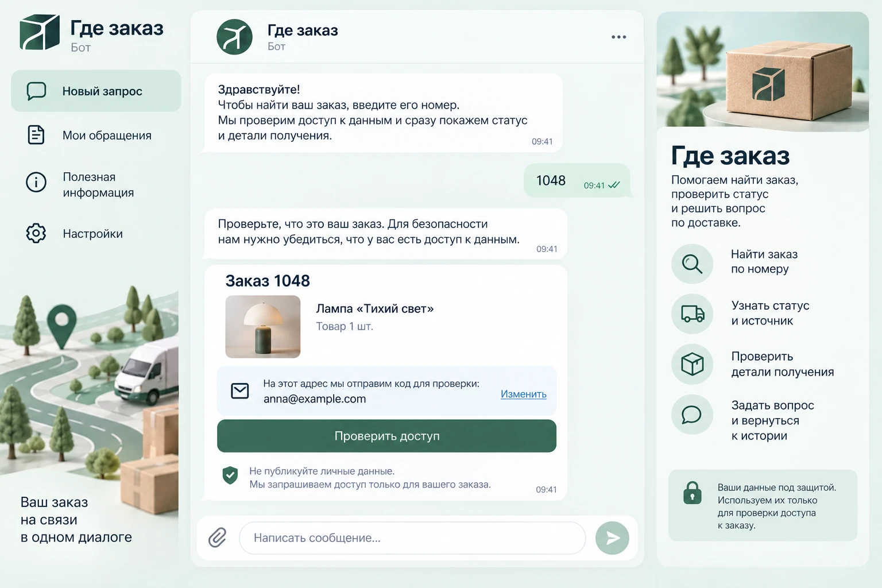Screen dimensions: 882x588
Task: Click the Задать вопрос и вернуться к истории label
Action: pos(772,420)
